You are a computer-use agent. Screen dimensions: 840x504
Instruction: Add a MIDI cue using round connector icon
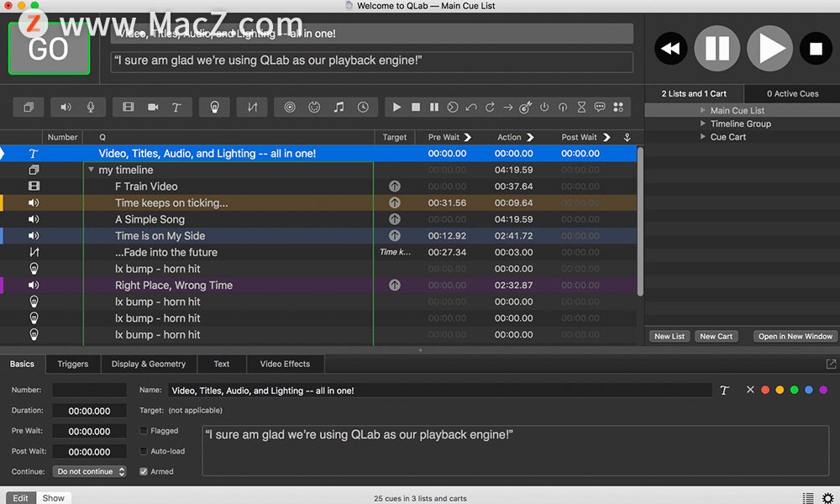click(x=314, y=108)
